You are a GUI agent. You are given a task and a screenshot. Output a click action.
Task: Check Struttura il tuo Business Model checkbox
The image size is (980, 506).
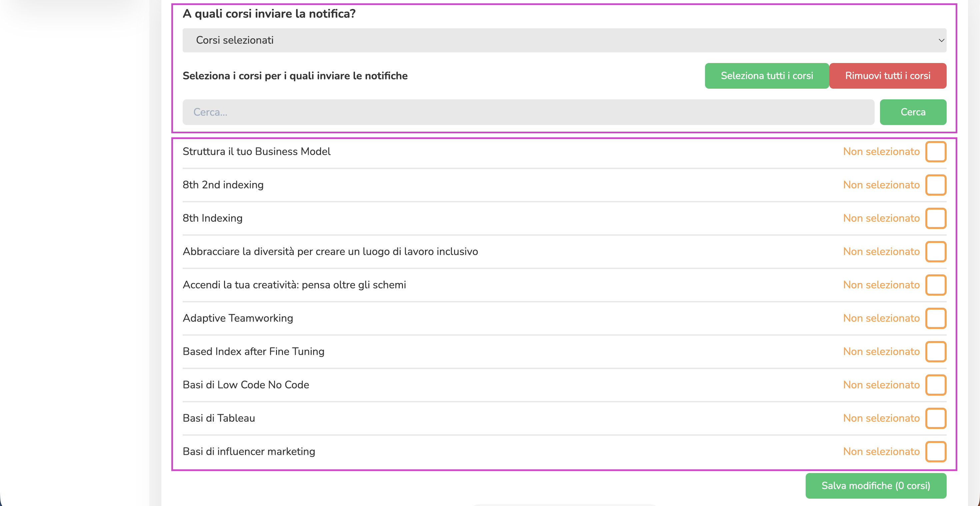tap(935, 152)
